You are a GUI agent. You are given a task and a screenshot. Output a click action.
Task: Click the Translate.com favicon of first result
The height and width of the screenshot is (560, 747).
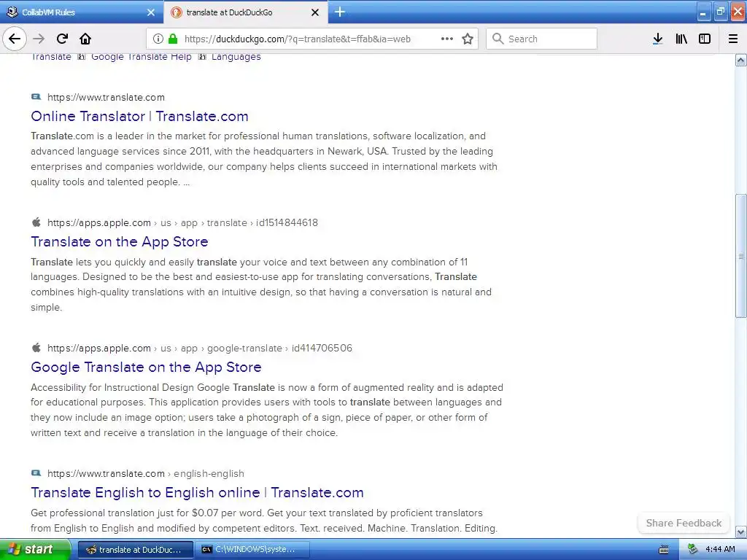tap(36, 97)
